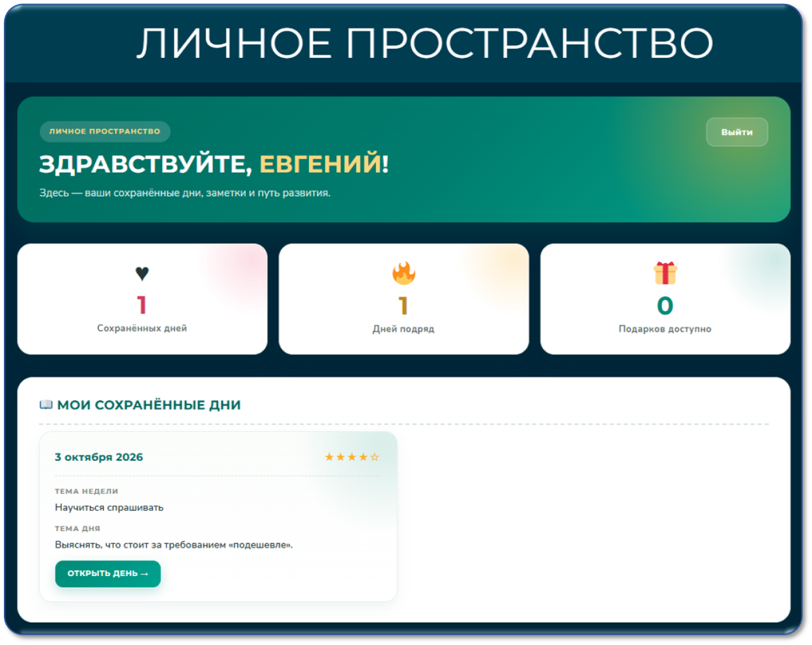Image resolution: width=812 pixels, height=645 pixels.
Task: Select the Дней подряд stat card
Action: (403, 299)
